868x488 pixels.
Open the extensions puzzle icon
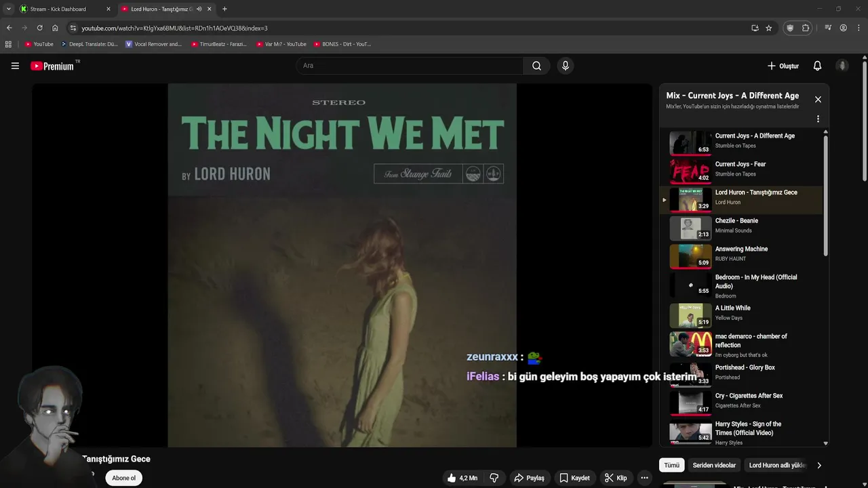click(x=806, y=28)
